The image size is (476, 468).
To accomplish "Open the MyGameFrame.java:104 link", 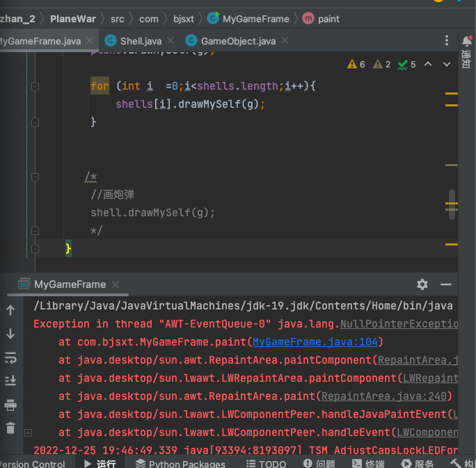I will tap(315, 342).
